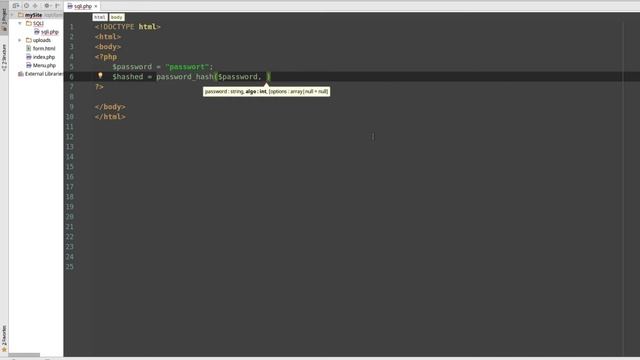Select the body breadcrumb
This screenshot has height=360, width=640.
click(x=117, y=17)
